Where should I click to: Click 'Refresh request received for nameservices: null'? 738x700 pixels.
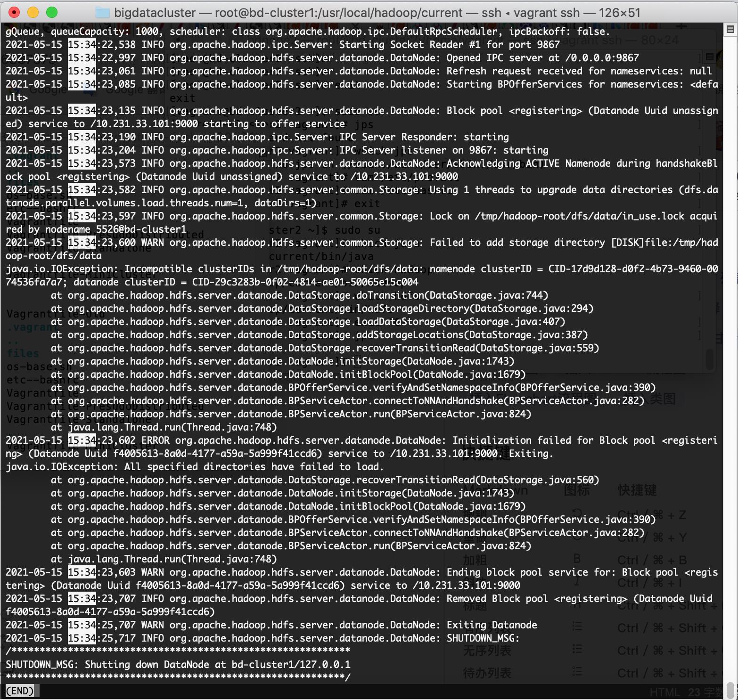pyautogui.click(x=579, y=71)
